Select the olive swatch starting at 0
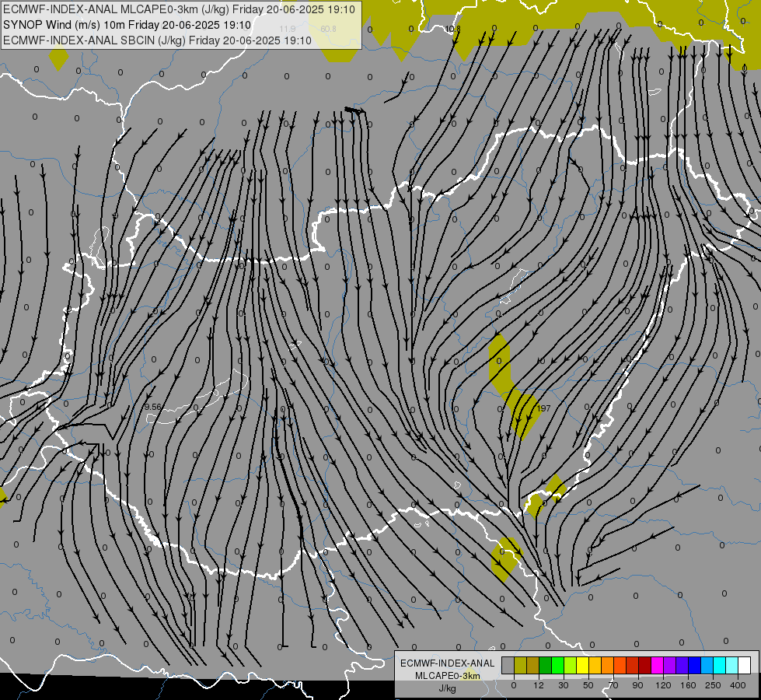The width and height of the screenshot is (761, 700). pyautogui.click(x=521, y=666)
